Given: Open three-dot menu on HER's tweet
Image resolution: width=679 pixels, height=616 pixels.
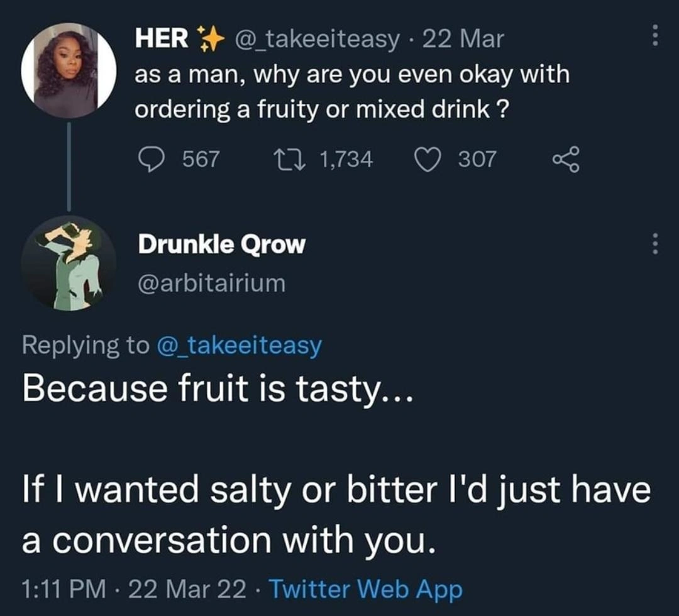Looking at the screenshot, I should click(x=654, y=35).
